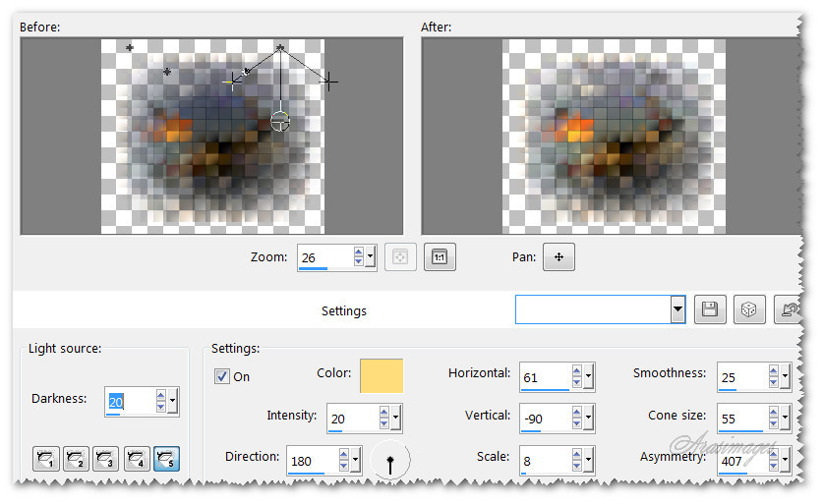Image resolution: width=823 pixels, height=504 pixels.
Task: Expand the Intensity value dropdown arrow
Action: [396, 419]
